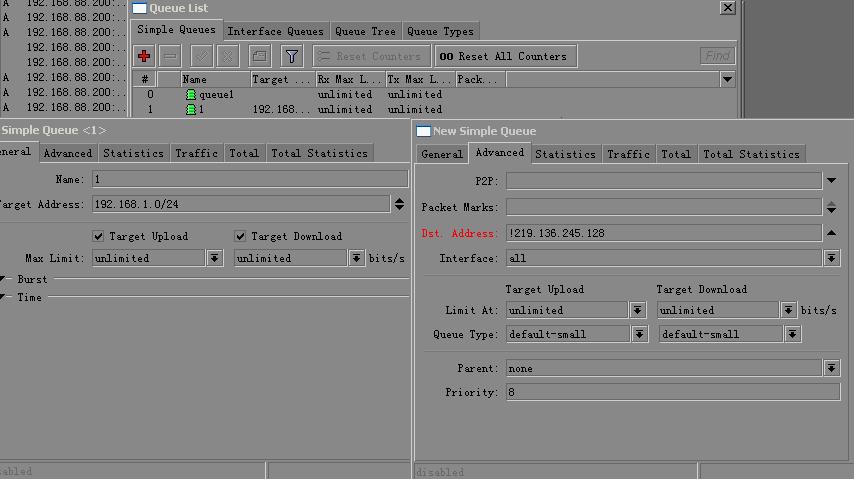Expand the Time section
The height and width of the screenshot is (479, 854).
3,297
